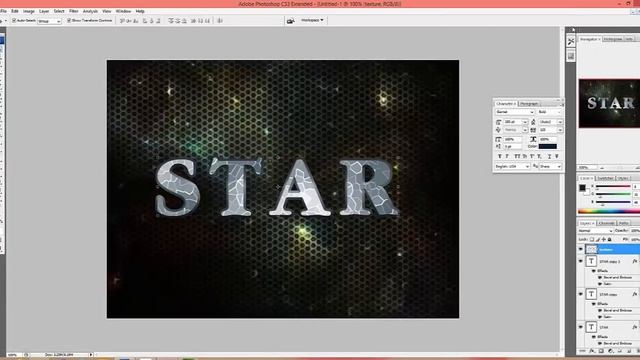
Task: Switch to the Paths tab
Action: pos(624,223)
